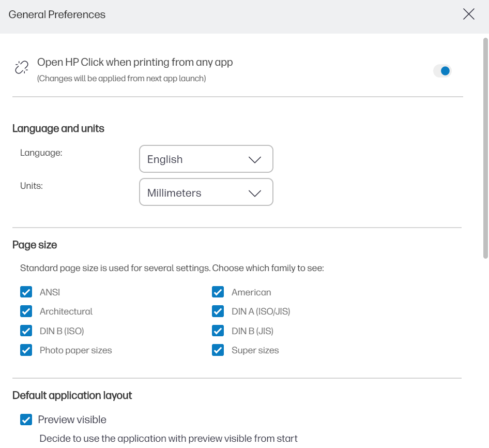489x448 pixels.
Task: Disable opening HP Click when printing
Action: pyautogui.click(x=442, y=71)
